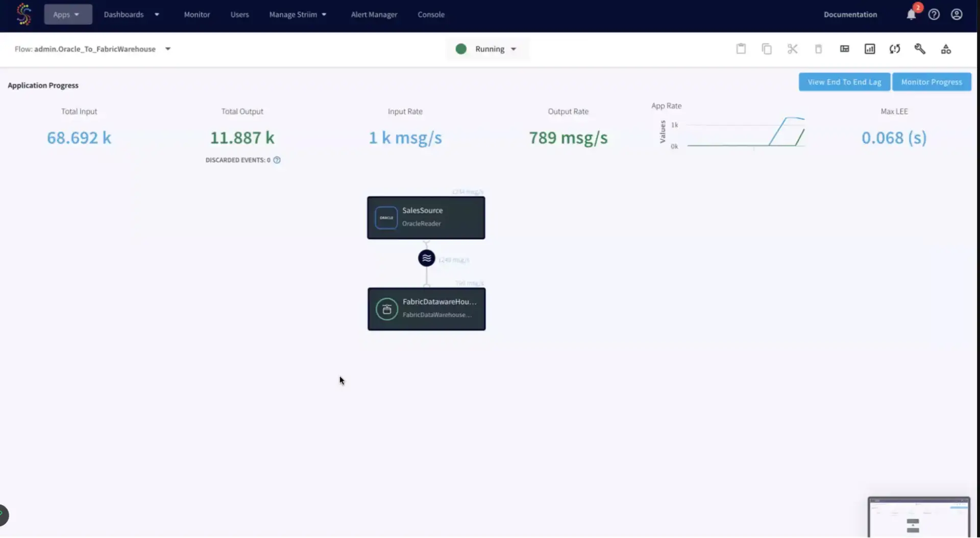Open the Console page
Image resolution: width=980 pixels, height=538 pixels.
click(x=431, y=14)
